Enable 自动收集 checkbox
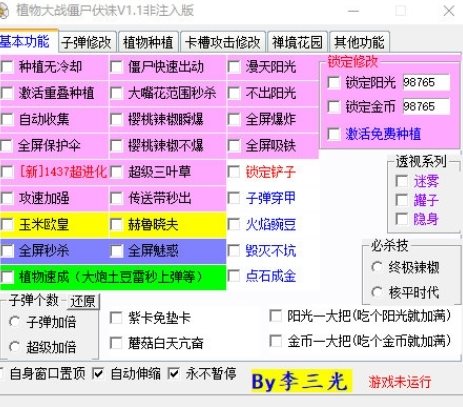This screenshot has height=407, width=463. [7, 119]
